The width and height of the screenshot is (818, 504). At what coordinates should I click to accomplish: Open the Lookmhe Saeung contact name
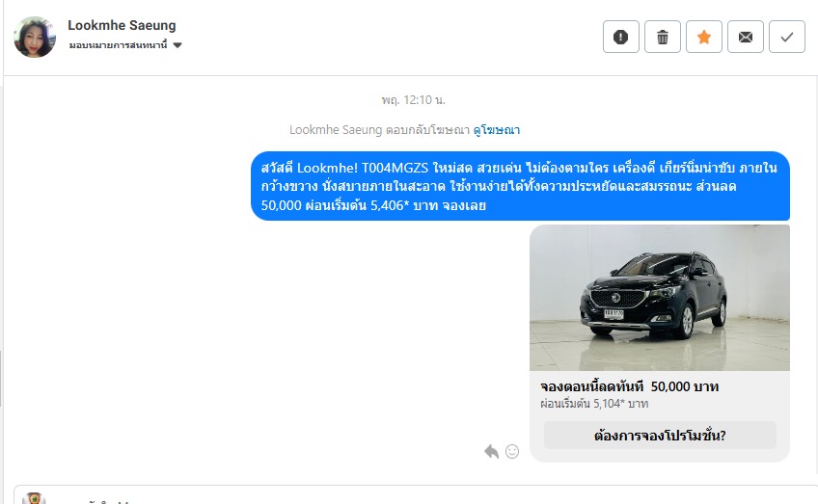point(122,25)
